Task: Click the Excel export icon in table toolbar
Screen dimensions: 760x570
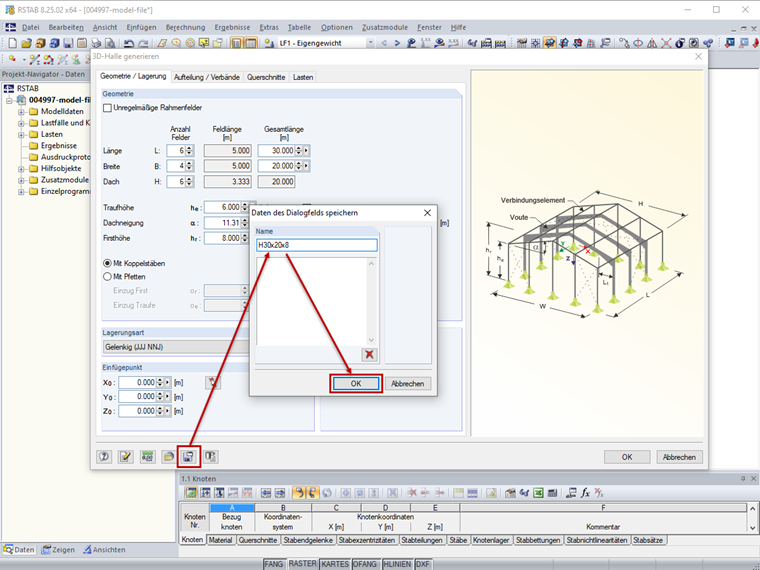Action: [538, 493]
